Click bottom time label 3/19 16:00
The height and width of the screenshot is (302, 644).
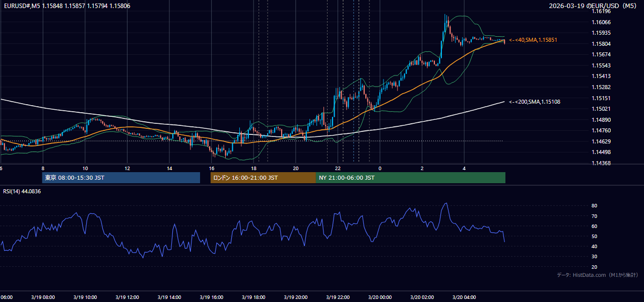212,297
